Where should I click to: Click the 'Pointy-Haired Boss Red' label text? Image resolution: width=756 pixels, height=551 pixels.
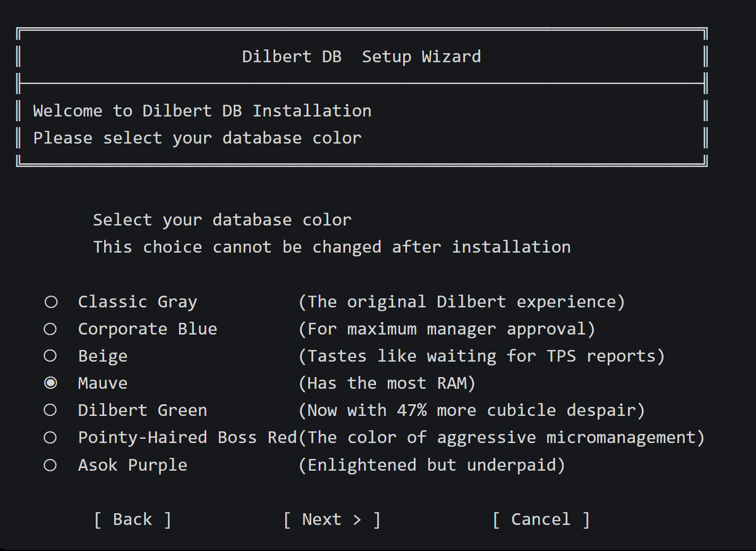click(x=187, y=438)
